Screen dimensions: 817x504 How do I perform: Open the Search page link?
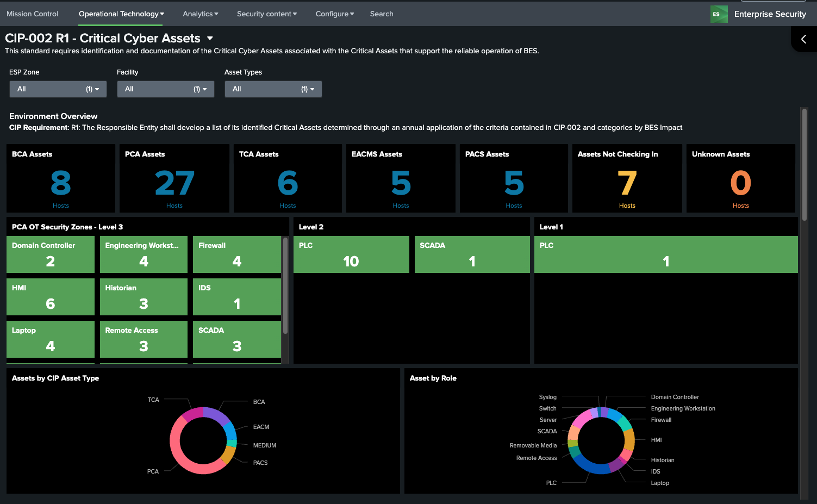pyautogui.click(x=381, y=14)
